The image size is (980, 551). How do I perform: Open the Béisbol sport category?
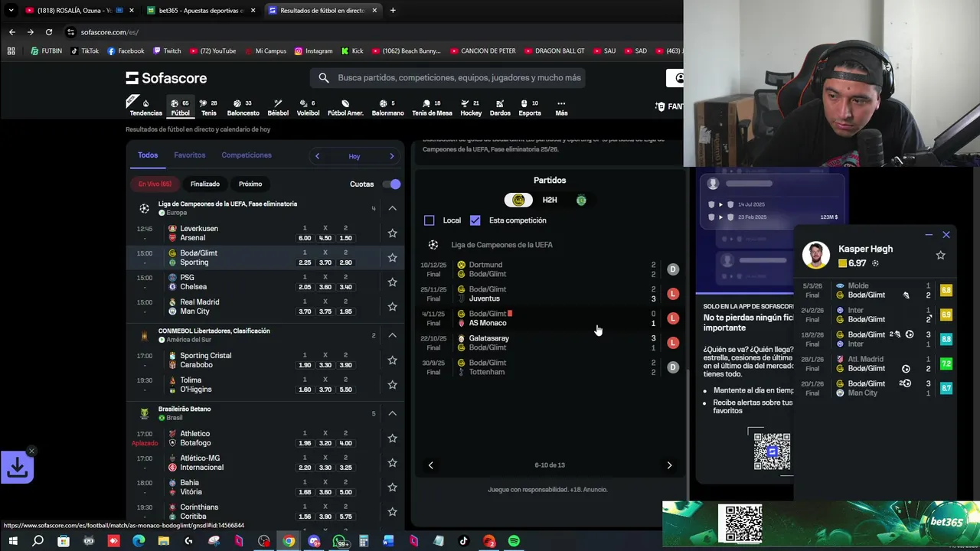tap(278, 108)
